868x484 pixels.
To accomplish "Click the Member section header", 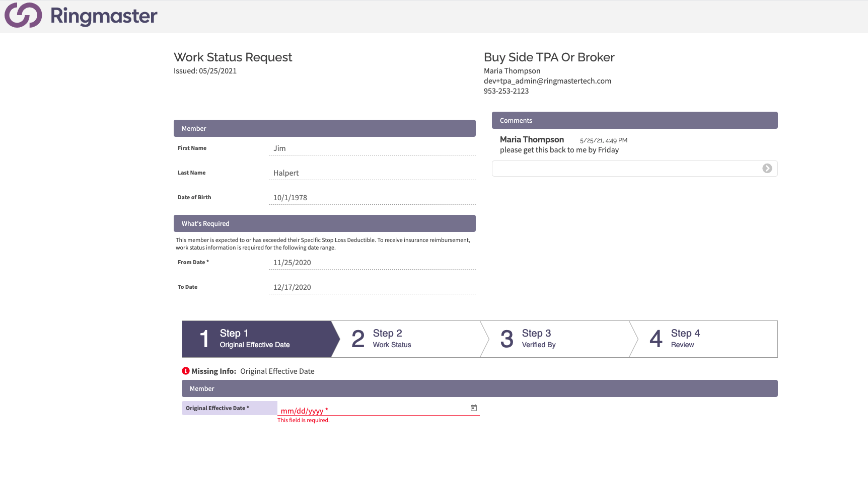I will (324, 128).
